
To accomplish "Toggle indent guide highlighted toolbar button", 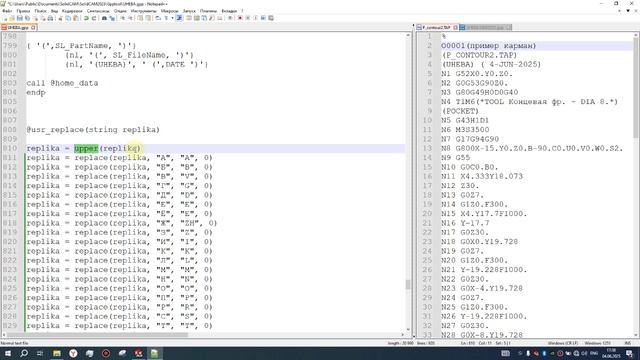I will tap(178, 18).
